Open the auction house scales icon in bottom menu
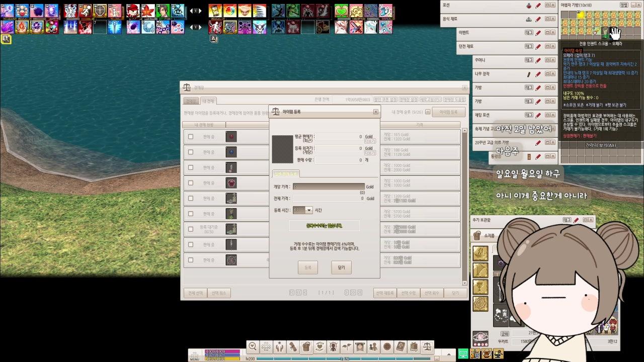Viewport: 644px width, 362px height. pyautogui.click(x=427, y=346)
